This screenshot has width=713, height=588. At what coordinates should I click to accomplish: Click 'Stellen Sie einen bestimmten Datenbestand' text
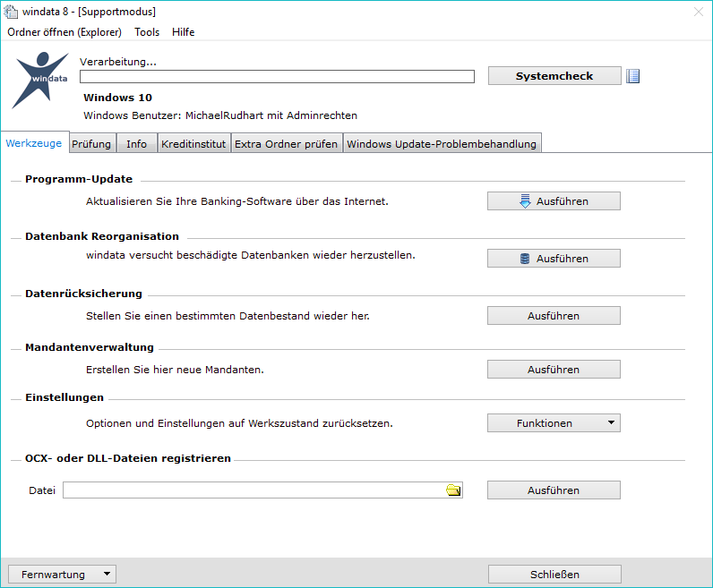pos(228,316)
